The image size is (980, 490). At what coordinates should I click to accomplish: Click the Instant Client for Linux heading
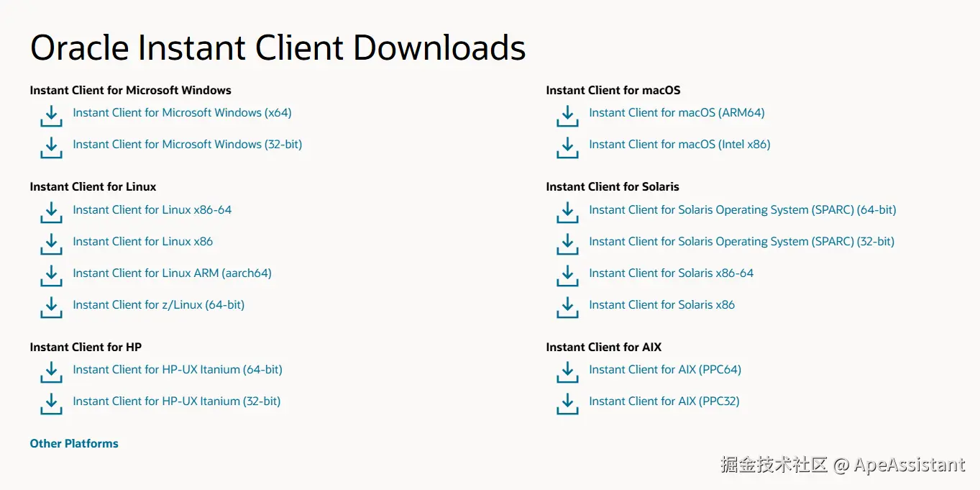click(x=93, y=187)
